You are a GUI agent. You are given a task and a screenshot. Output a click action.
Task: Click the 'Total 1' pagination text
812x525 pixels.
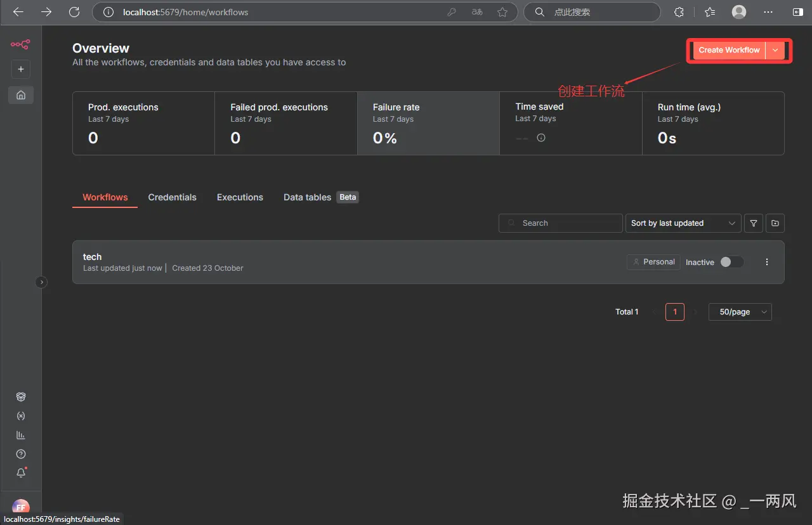pyautogui.click(x=627, y=312)
